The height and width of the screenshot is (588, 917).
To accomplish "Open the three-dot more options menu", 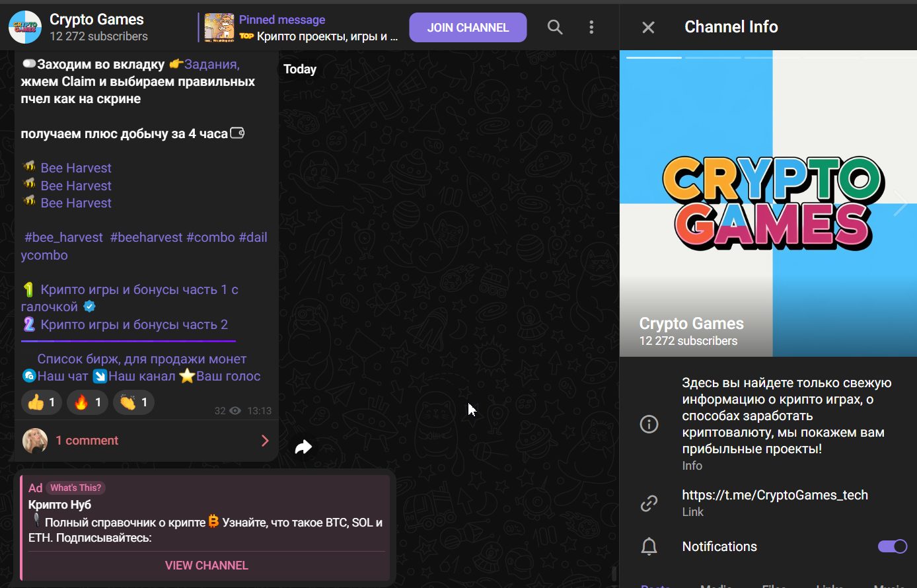I will [591, 27].
